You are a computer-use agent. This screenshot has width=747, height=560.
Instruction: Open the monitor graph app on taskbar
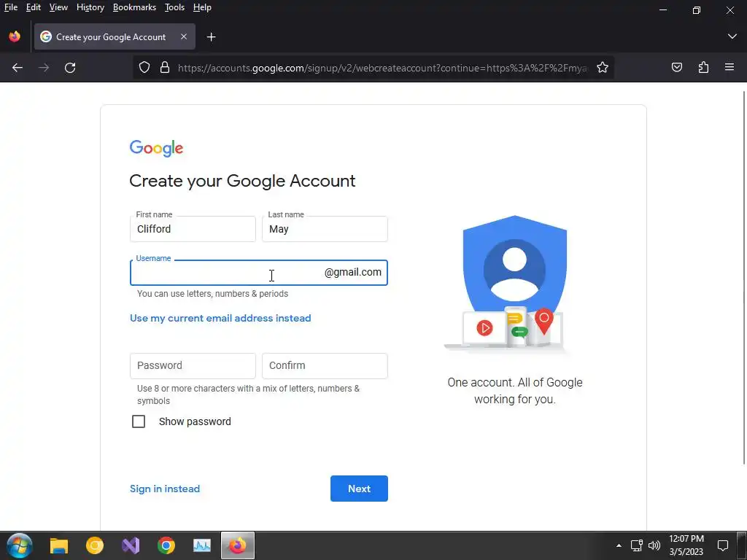202,545
